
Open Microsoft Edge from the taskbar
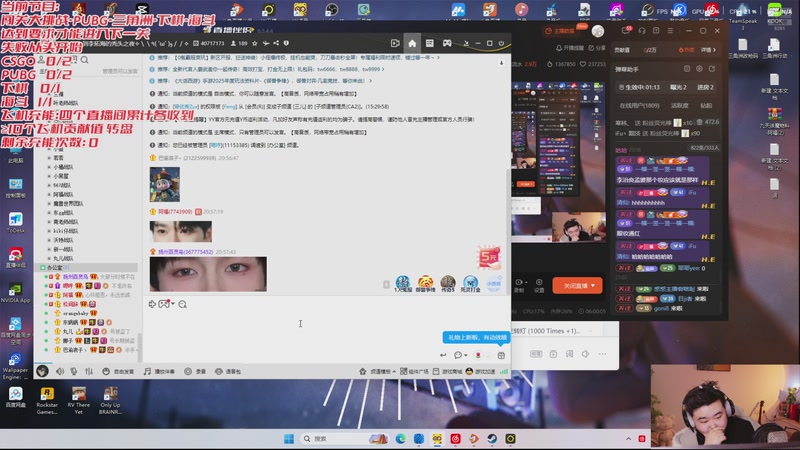[401, 439]
